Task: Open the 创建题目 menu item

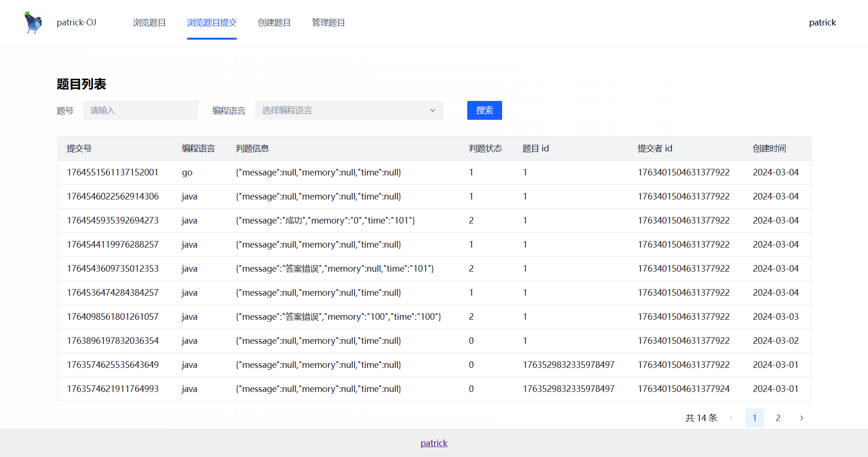Action: tap(274, 23)
